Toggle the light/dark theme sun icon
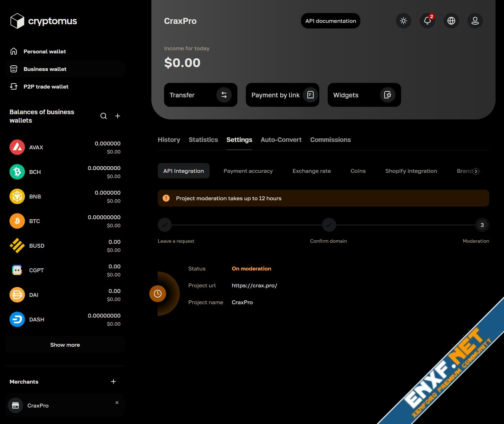Viewport: 504px width, 424px height. click(x=403, y=21)
